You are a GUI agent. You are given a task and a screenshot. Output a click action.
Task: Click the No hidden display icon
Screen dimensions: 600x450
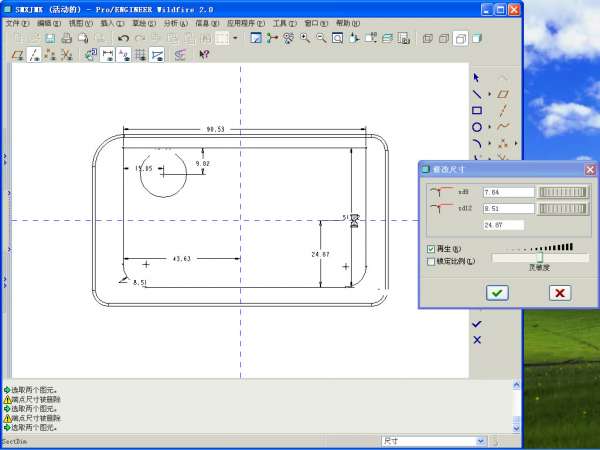pos(460,38)
